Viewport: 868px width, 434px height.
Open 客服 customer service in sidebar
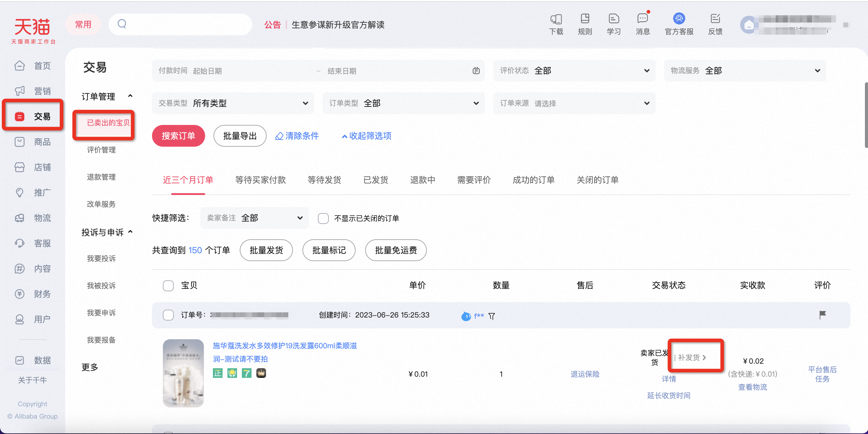click(x=33, y=243)
